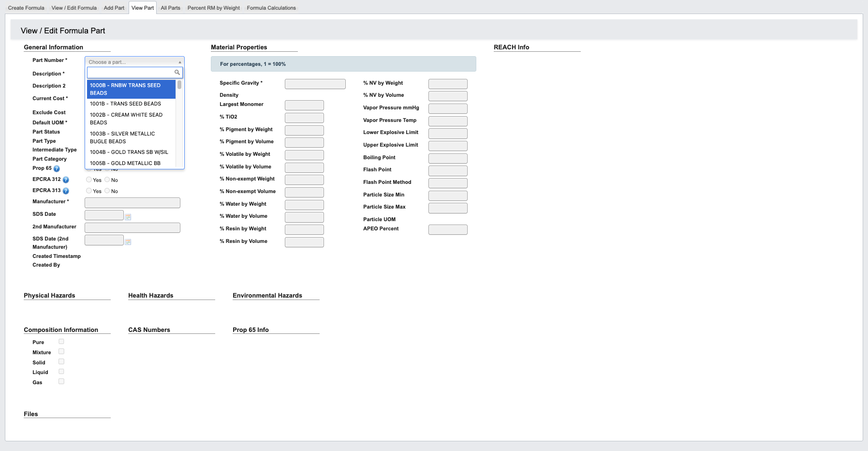Click the Boiling Point field
Image resolution: width=868 pixels, height=451 pixels.
point(448,159)
